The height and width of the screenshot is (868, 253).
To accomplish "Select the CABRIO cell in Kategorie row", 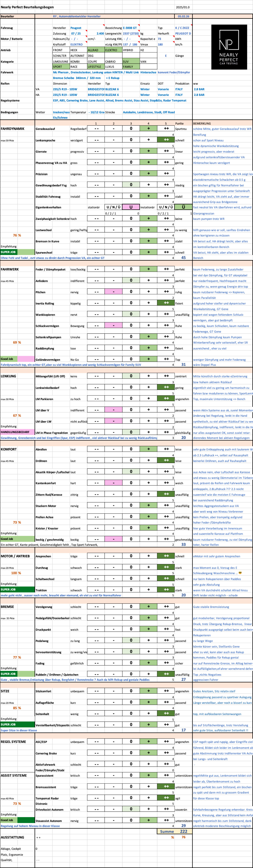I will [x=113, y=62].
